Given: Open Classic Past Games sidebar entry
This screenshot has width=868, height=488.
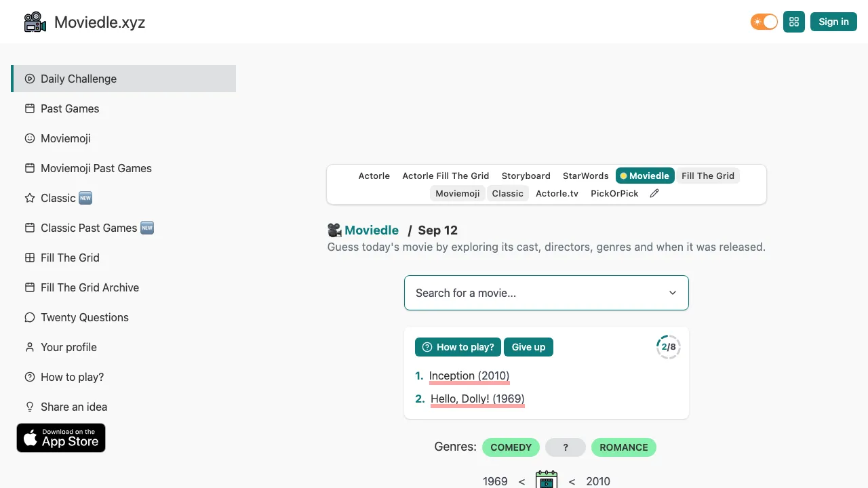Looking at the screenshot, I should coord(123,228).
